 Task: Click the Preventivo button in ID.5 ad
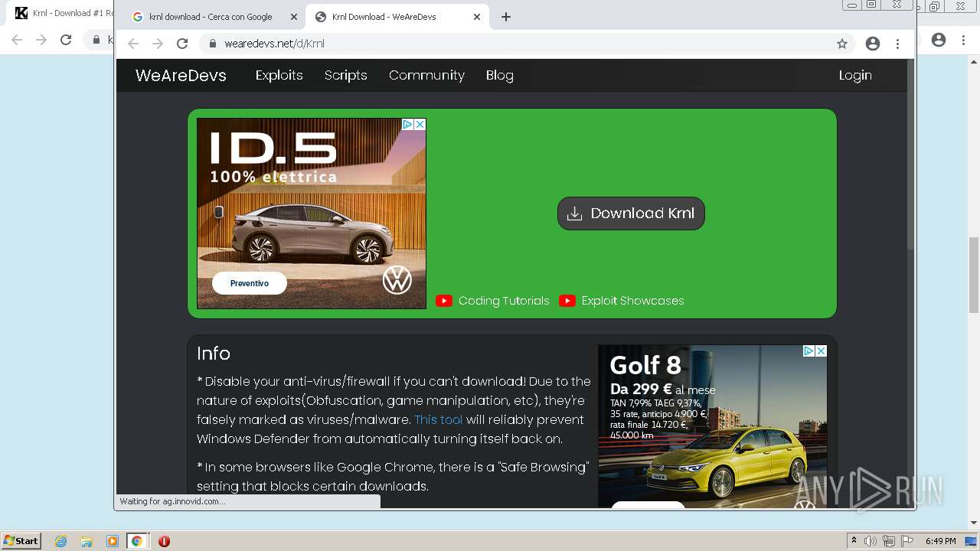click(250, 283)
